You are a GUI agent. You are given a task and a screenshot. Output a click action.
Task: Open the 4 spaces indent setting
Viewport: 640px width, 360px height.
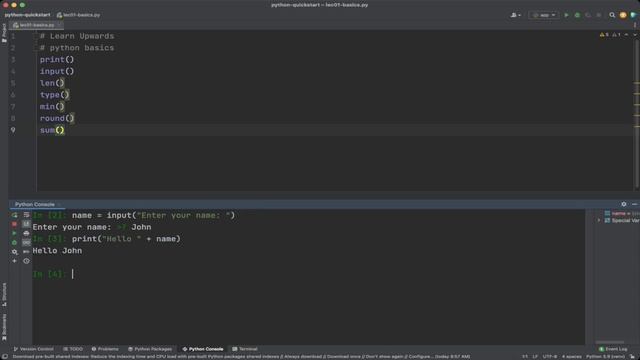[571, 357]
